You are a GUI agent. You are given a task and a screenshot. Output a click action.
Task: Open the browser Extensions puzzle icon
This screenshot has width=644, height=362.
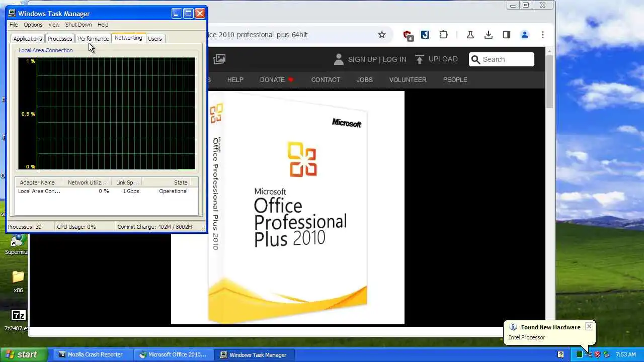443,35
